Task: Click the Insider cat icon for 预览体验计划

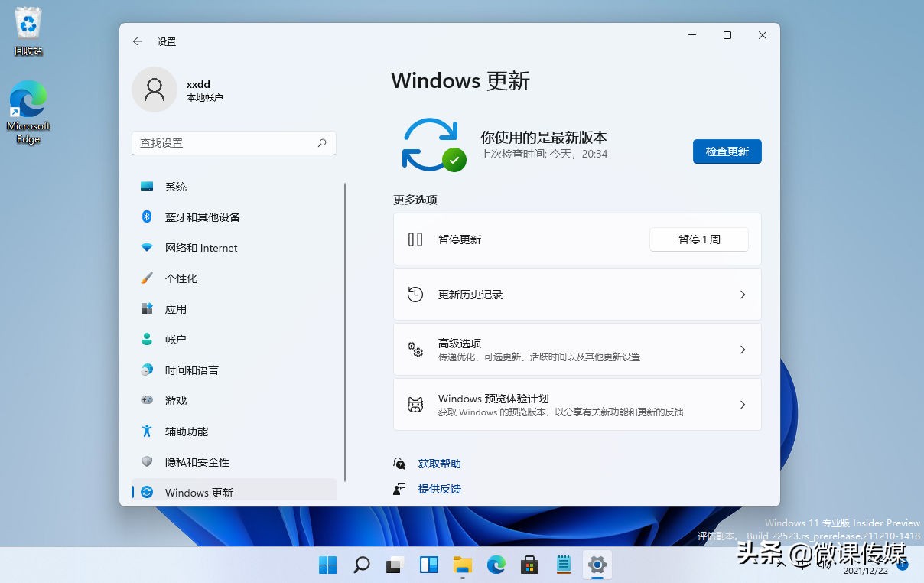Action: pos(415,405)
